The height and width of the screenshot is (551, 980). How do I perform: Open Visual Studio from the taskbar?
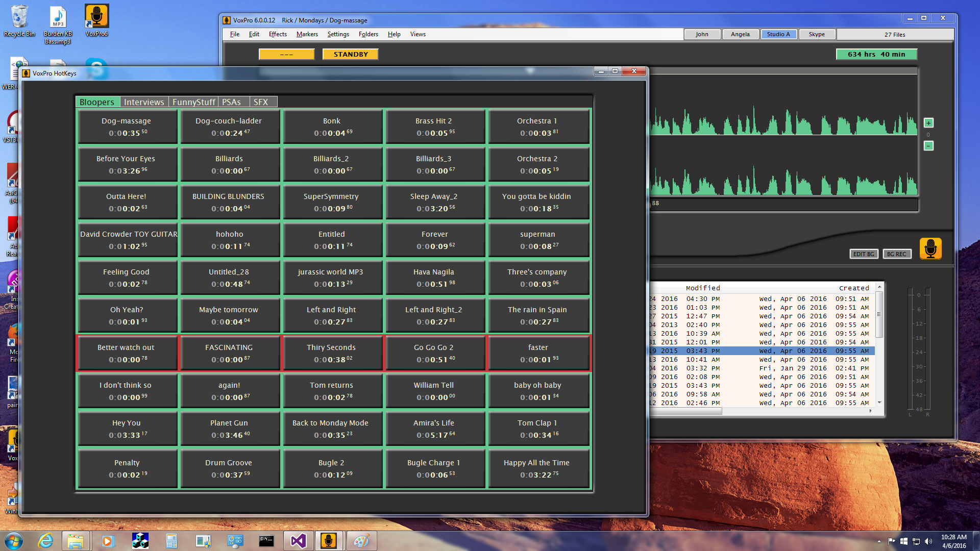click(x=298, y=541)
